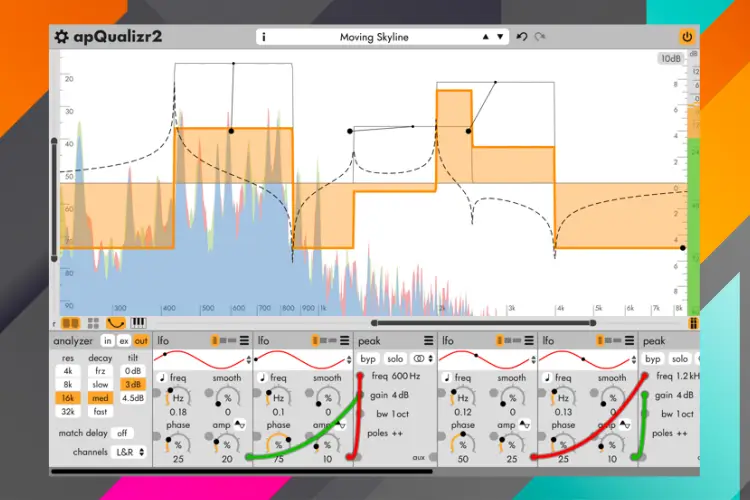The image size is (750, 500).
Task: Load next preset with down arrow
Action: [500, 37]
